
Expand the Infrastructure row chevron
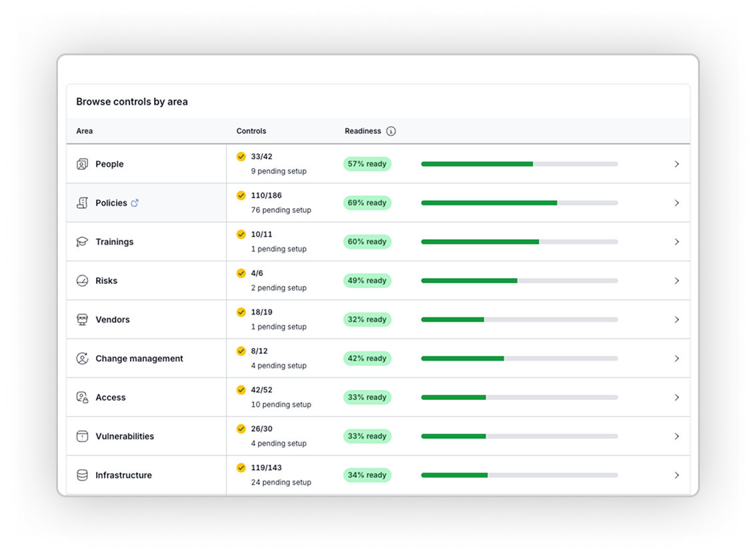tap(677, 475)
